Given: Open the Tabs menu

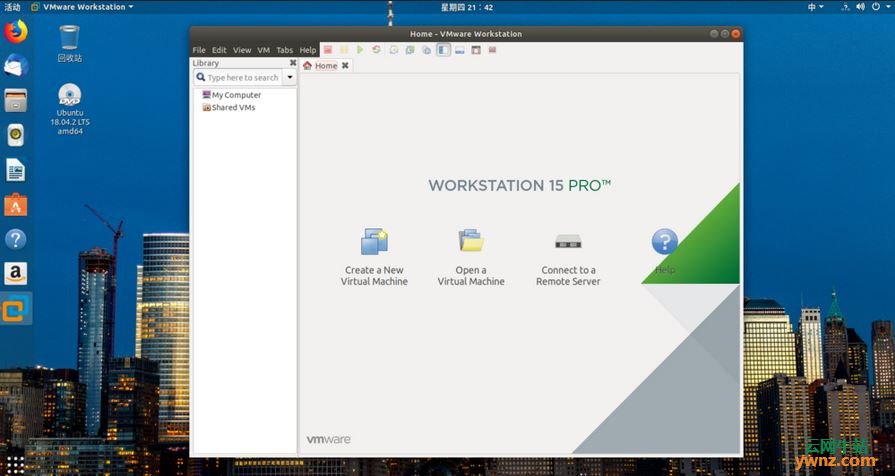Looking at the screenshot, I should click(284, 50).
